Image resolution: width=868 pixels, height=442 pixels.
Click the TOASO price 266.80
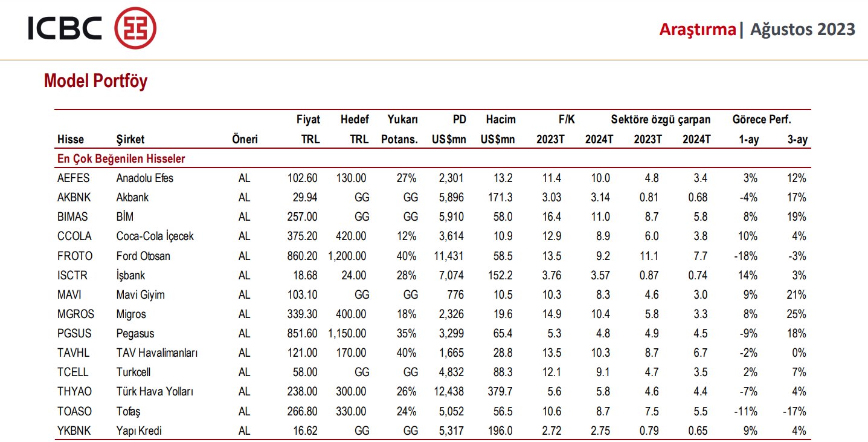pyautogui.click(x=302, y=411)
